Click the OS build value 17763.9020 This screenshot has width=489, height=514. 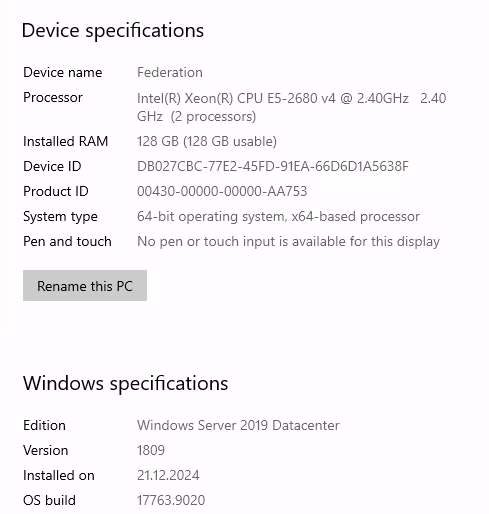[171, 500]
